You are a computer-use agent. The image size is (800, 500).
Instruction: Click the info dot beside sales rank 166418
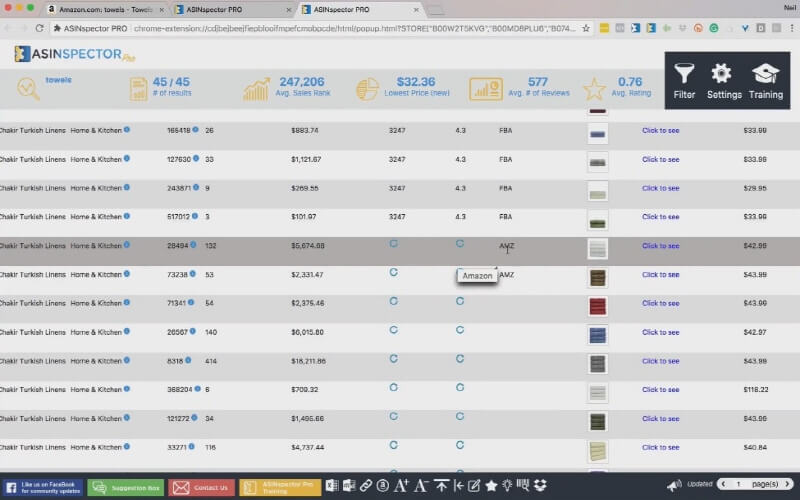point(195,130)
